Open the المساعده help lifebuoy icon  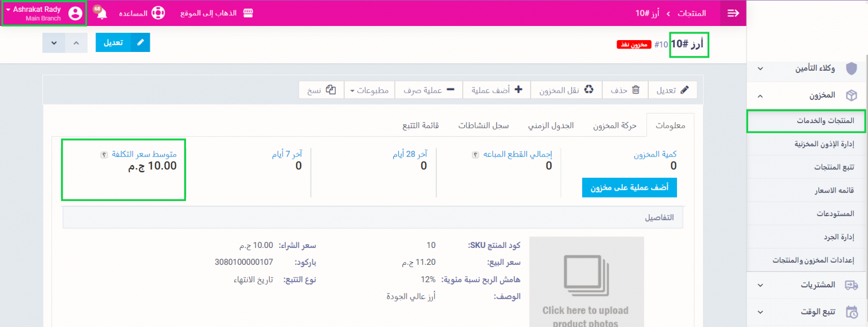coord(158,13)
